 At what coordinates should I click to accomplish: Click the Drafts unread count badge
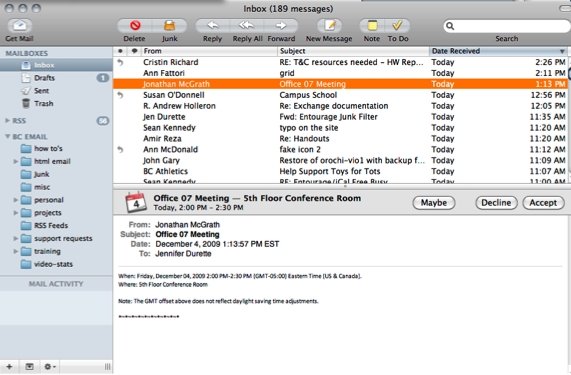coord(103,78)
